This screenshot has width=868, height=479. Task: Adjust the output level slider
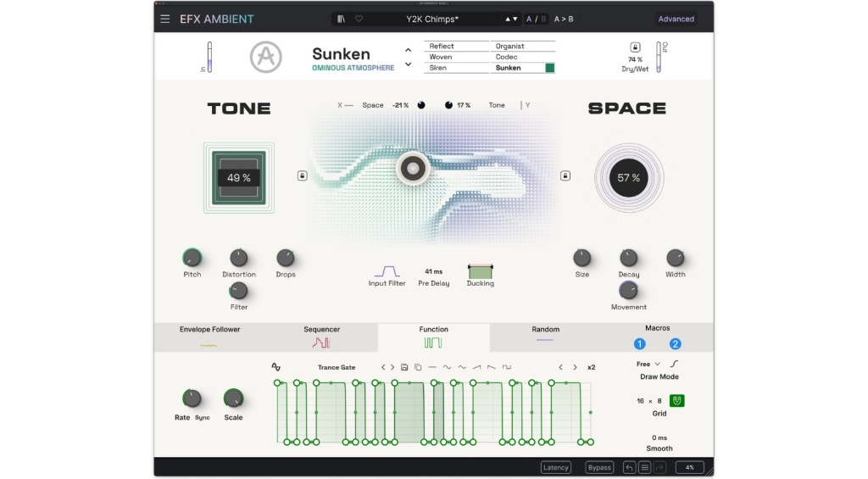tap(658, 57)
